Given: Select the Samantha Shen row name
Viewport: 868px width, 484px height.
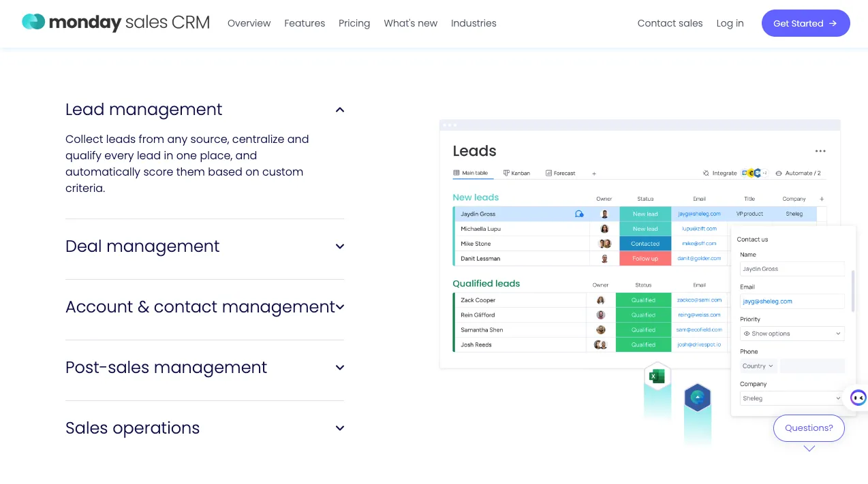Looking at the screenshot, I should coord(482,330).
